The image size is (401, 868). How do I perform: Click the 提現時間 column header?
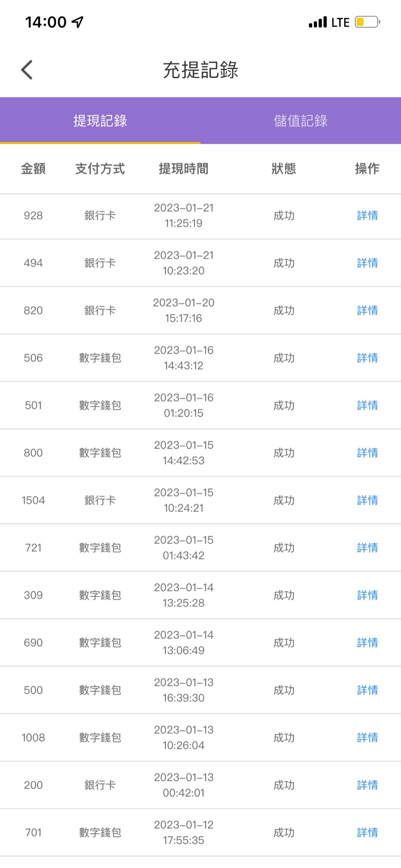184,169
